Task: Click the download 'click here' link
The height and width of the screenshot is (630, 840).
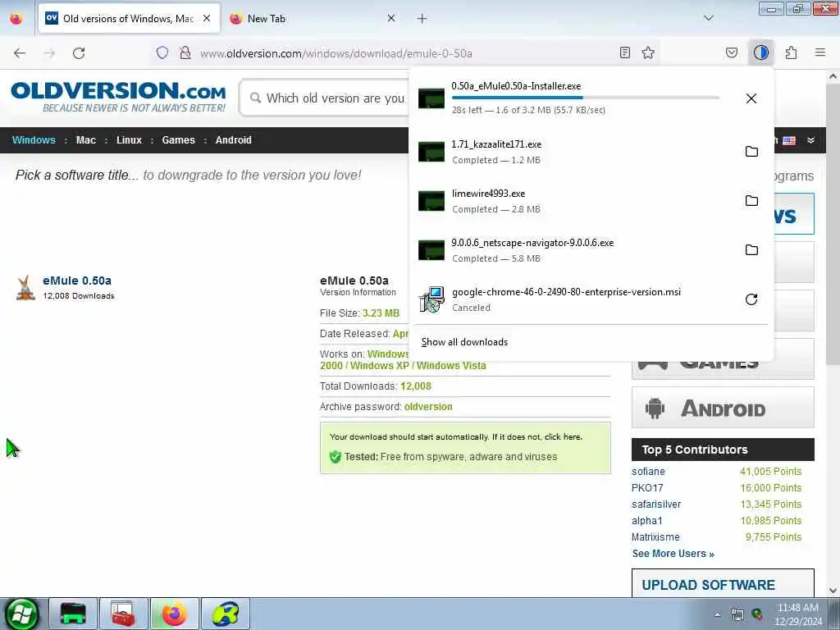Action: 563,436
